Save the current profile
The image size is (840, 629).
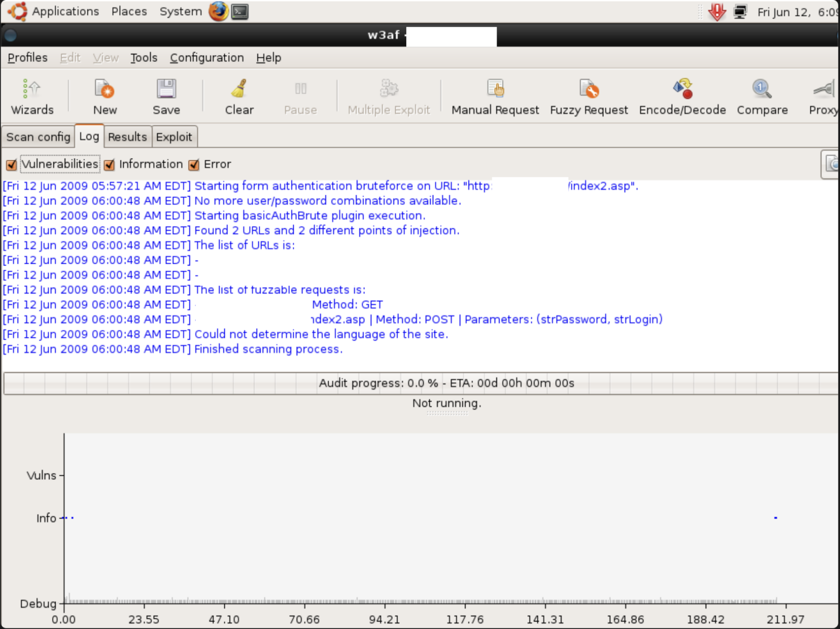tap(166, 96)
